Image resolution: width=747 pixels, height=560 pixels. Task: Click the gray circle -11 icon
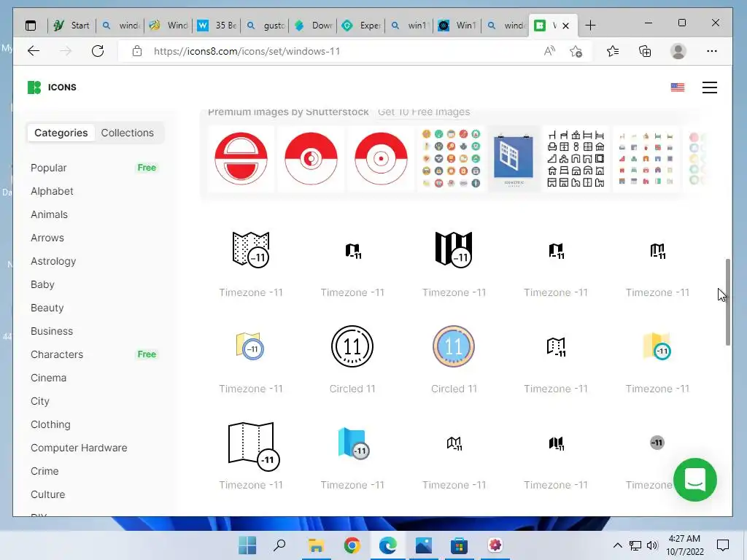pos(657,443)
